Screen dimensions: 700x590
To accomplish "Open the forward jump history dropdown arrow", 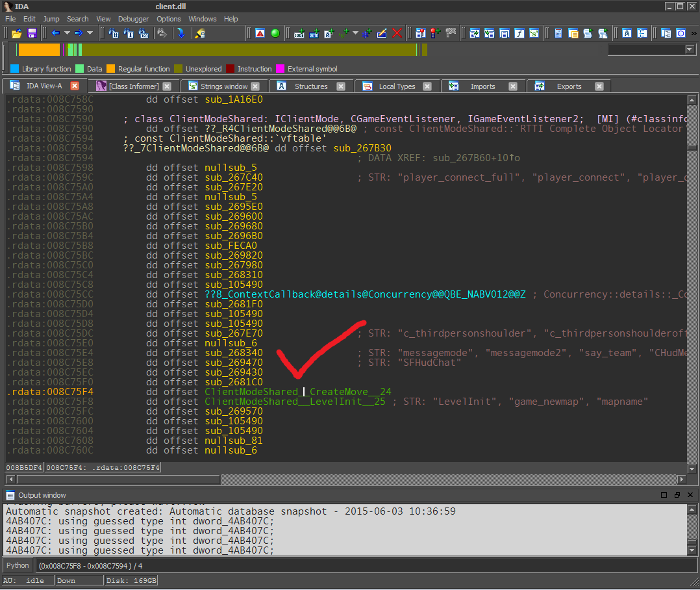I will coord(90,33).
